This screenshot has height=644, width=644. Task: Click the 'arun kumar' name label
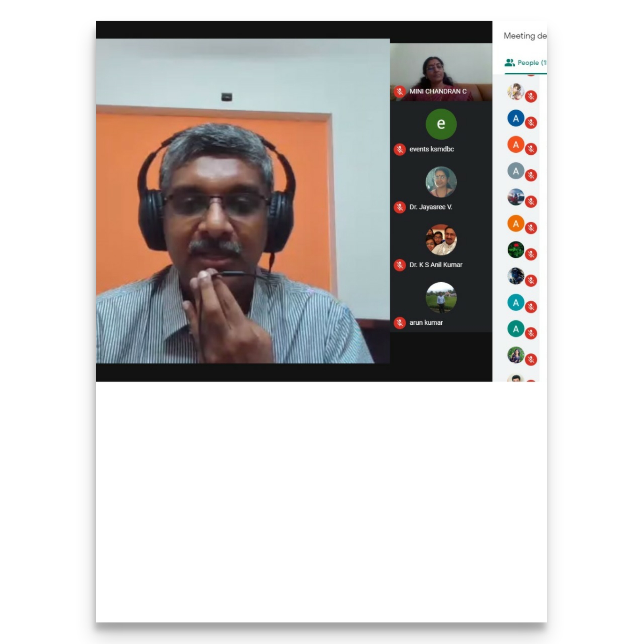[426, 323]
